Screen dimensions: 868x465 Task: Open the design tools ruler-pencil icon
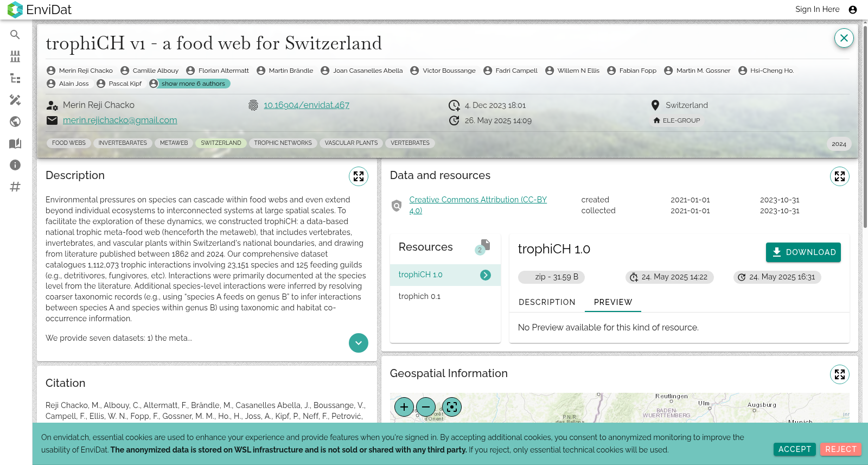pyautogui.click(x=15, y=100)
